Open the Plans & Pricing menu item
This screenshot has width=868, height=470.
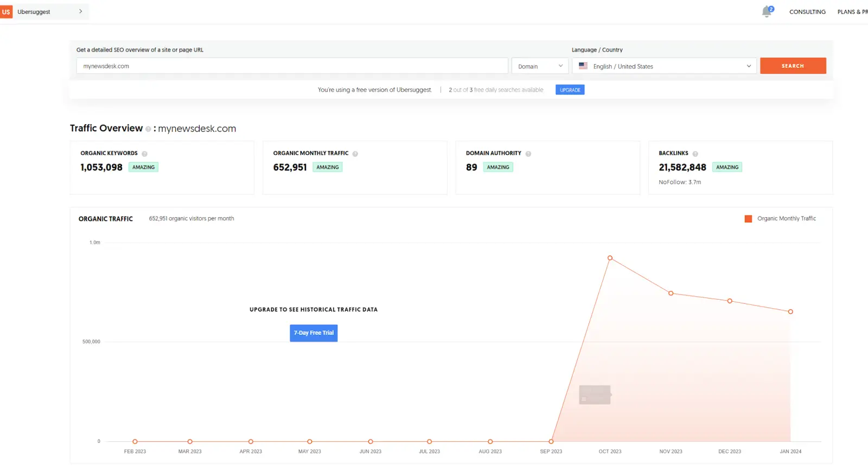point(853,12)
